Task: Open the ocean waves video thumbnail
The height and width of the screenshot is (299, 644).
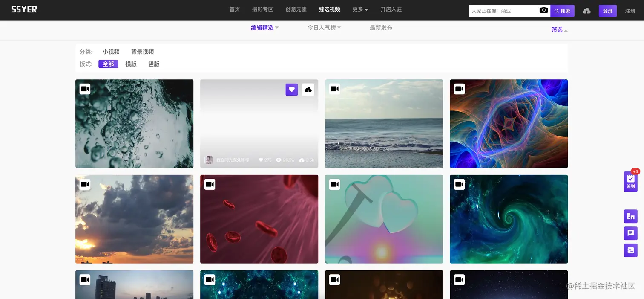Action: pyautogui.click(x=384, y=124)
